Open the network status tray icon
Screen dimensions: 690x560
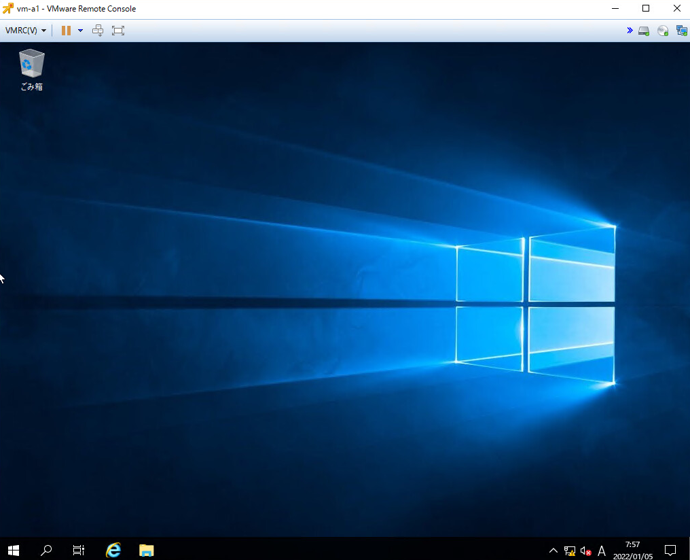pos(569,551)
